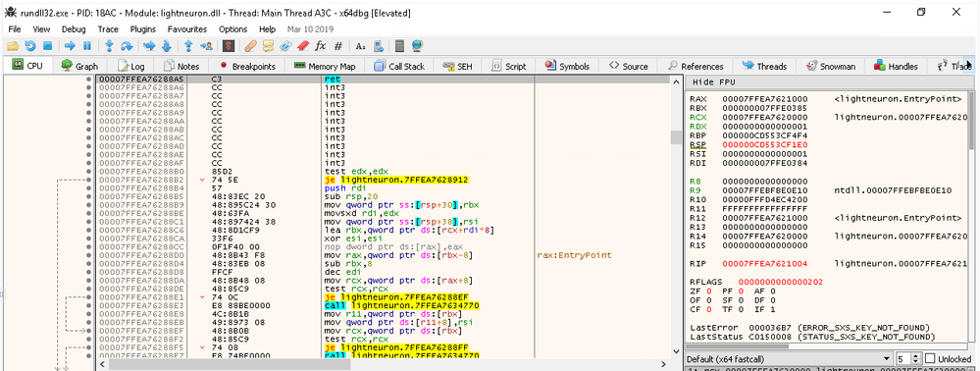Open the Plugins menu
This screenshot has width=980, height=371.
143,29
